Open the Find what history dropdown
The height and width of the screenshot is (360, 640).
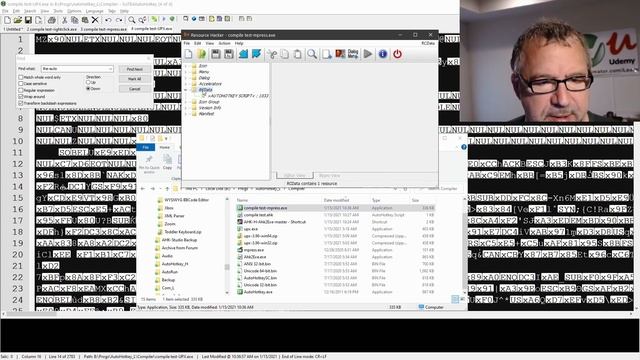[x=110, y=69]
